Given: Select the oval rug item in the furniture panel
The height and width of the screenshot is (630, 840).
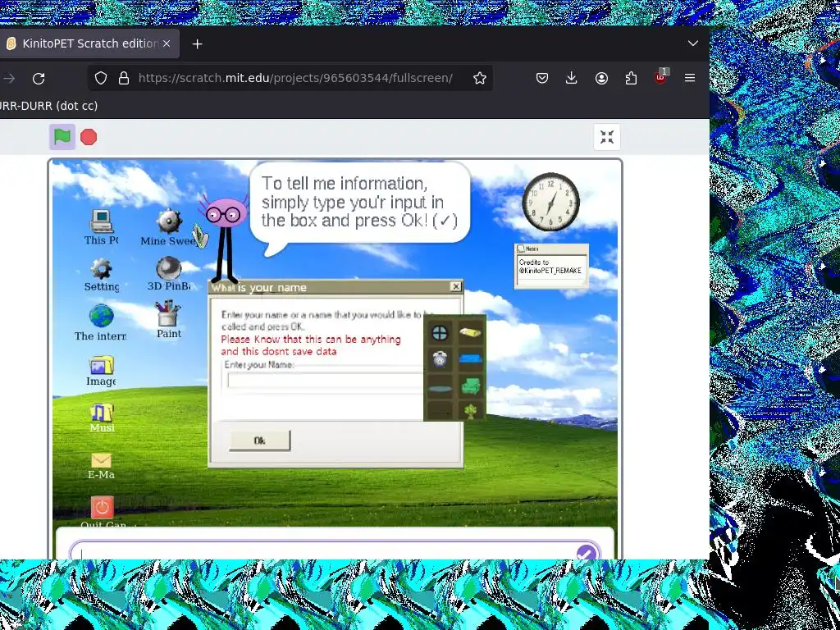Looking at the screenshot, I should [x=440, y=388].
